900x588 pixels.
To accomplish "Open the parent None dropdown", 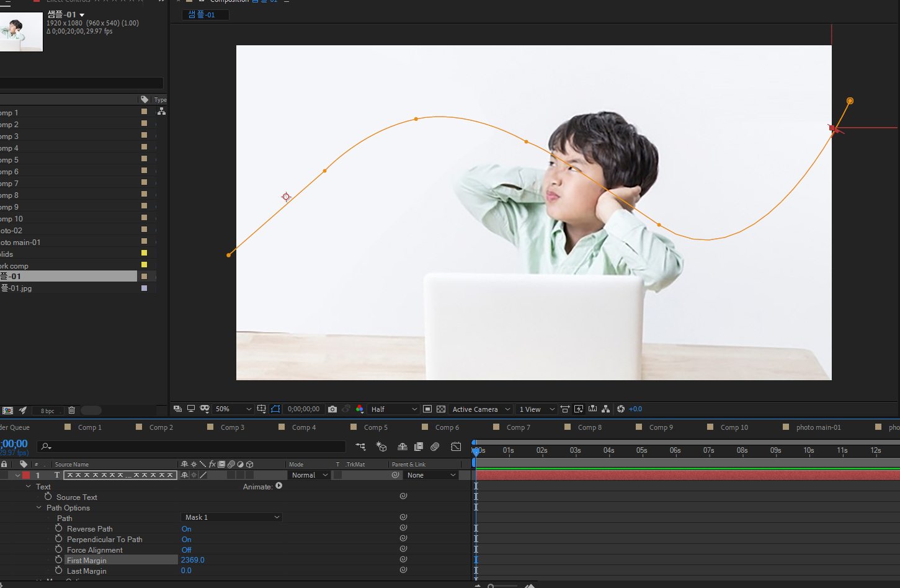I will point(431,475).
